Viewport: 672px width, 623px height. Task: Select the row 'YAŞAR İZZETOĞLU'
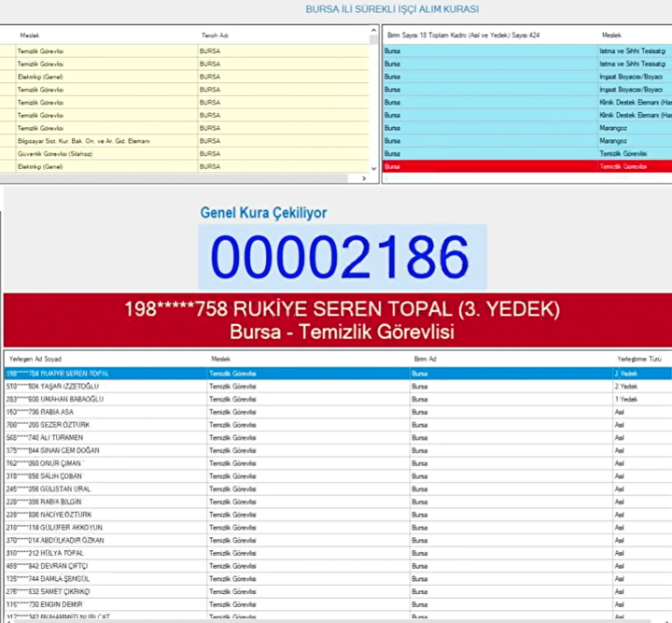[338, 387]
